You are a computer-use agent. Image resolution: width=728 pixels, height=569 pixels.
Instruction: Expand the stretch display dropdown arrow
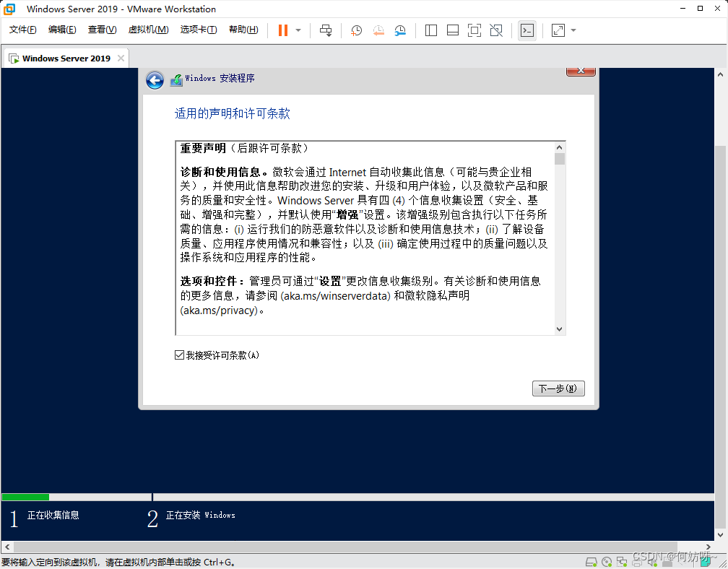(x=573, y=30)
